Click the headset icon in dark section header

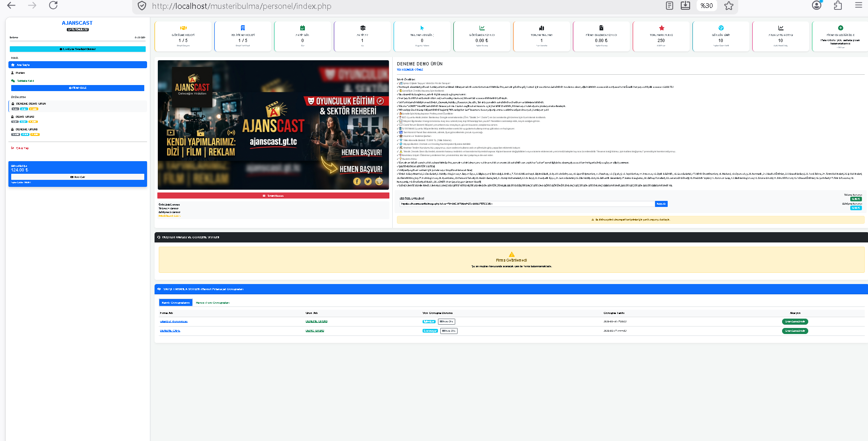pos(159,237)
